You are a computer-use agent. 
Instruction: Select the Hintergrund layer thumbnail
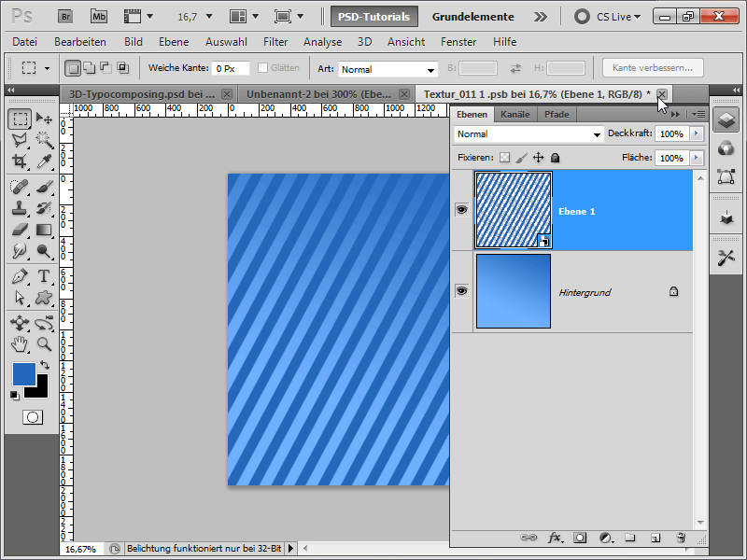click(513, 291)
